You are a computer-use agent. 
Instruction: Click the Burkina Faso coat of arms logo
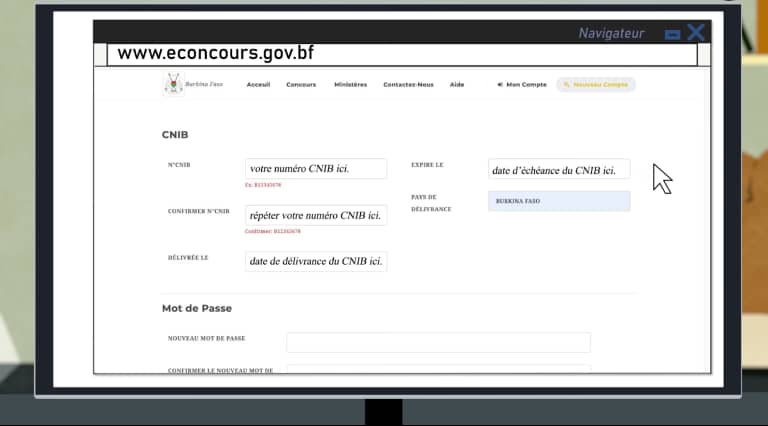click(174, 84)
